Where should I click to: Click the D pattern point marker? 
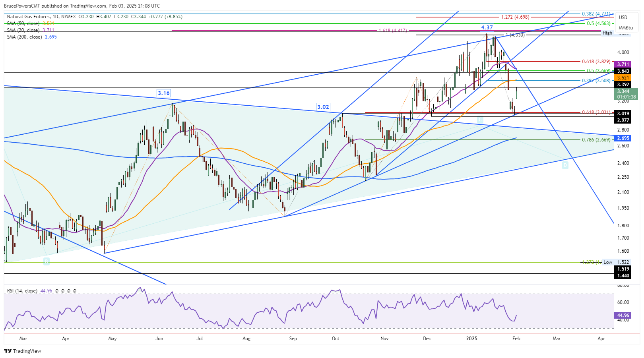coord(565,165)
